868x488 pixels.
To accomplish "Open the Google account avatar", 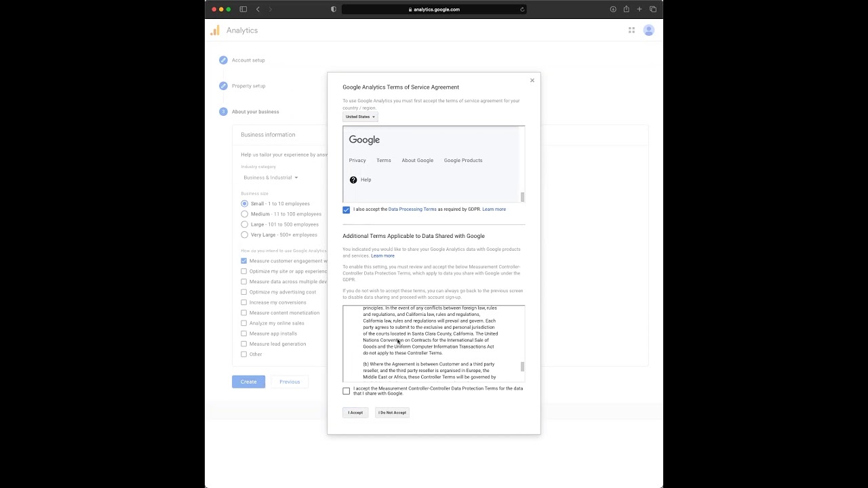I will pos(649,30).
